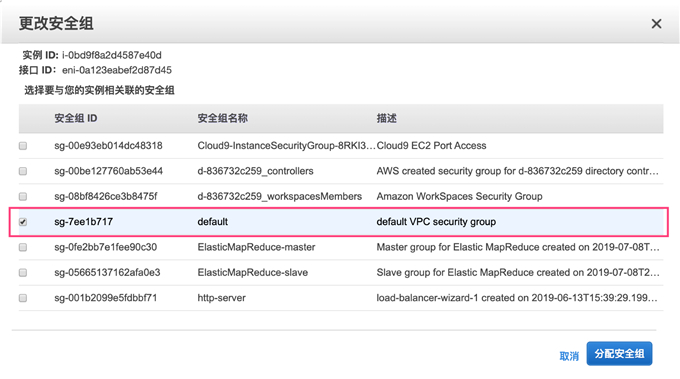Click the 取消 cancel link
The image size is (680, 379).
point(569,356)
